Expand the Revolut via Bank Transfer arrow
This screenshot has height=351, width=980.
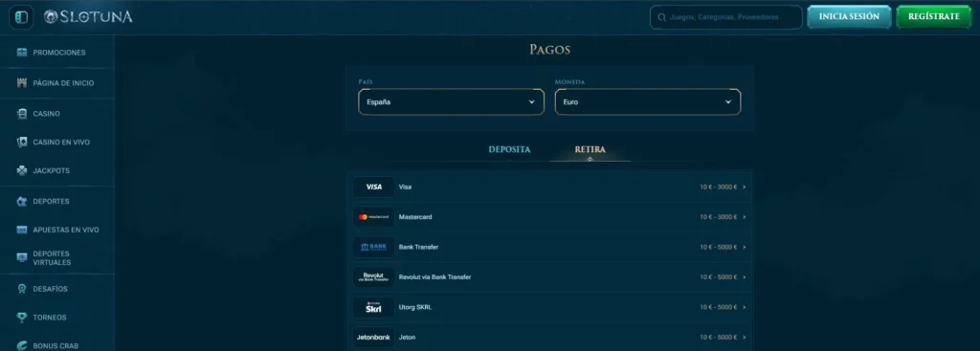(745, 276)
